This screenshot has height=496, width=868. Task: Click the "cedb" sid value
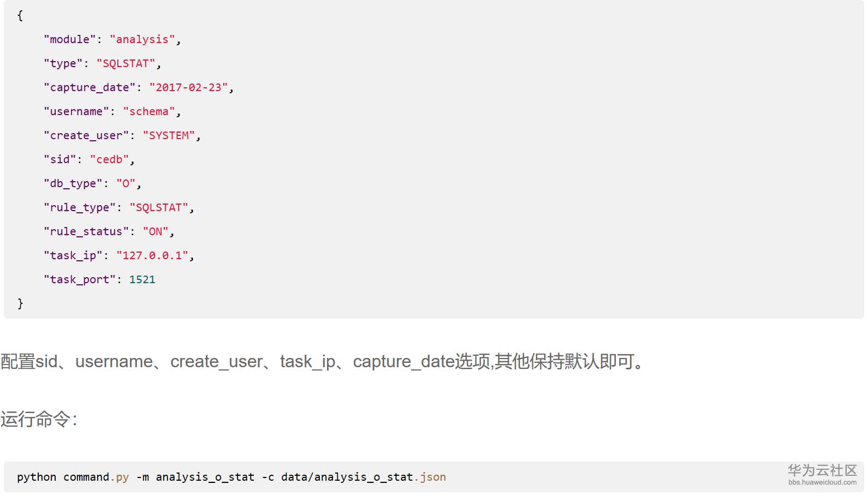tap(109, 160)
